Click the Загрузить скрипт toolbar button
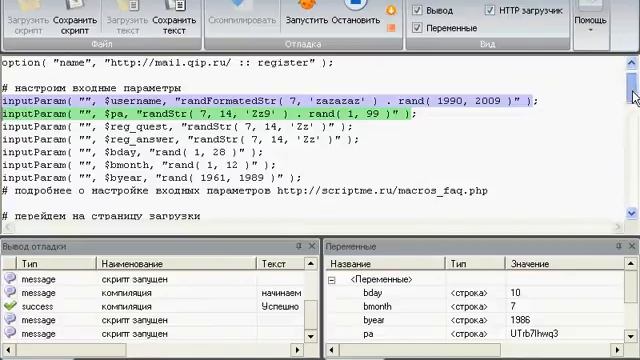The height and width of the screenshot is (360, 640). (x=28, y=18)
